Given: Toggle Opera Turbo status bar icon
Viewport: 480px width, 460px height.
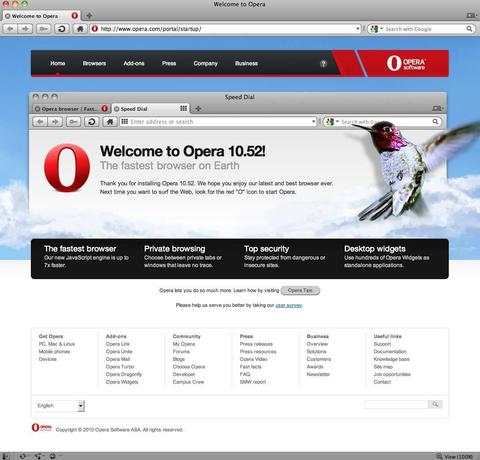Looking at the screenshot, I should tap(54, 456).
